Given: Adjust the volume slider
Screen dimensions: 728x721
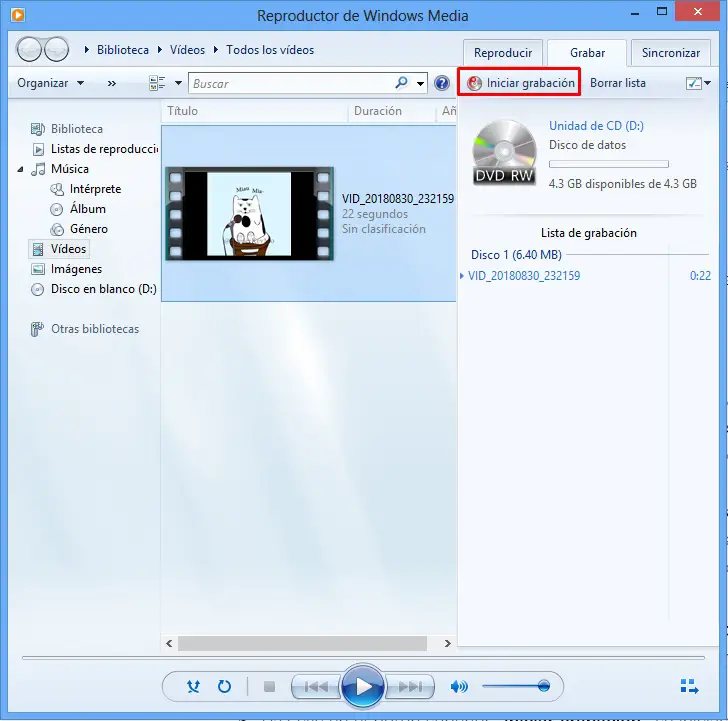Looking at the screenshot, I should click(x=516, y=686).
